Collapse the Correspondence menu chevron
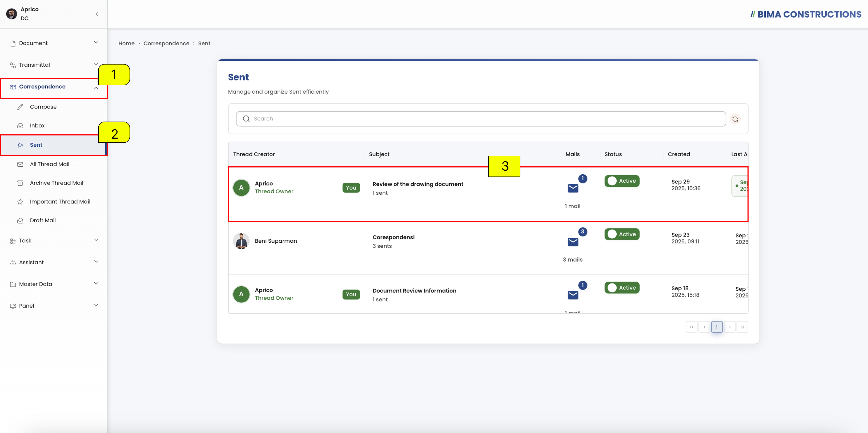The image size is (868, 433). click(x=96, y=88)
